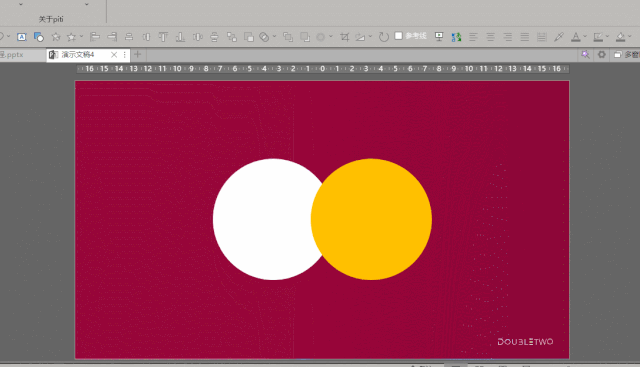640x367 pixels.
Task: Align selected objects right
Action: (112, 37)
